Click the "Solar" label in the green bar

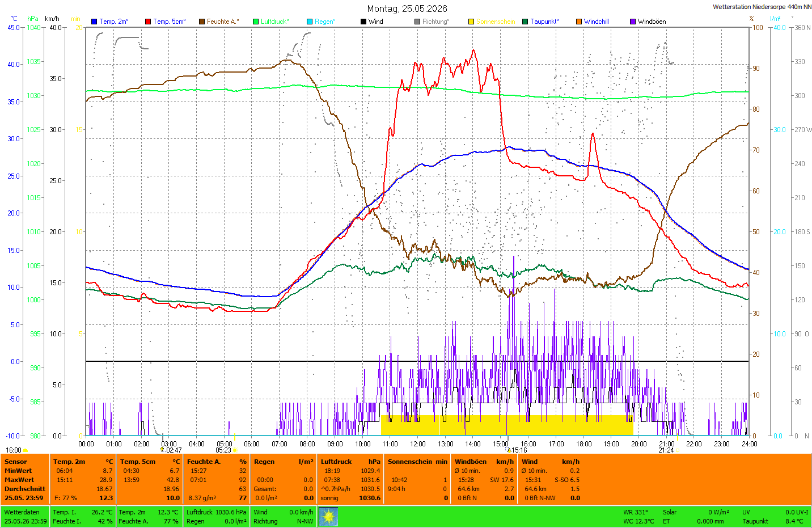(x=670, y=512)
